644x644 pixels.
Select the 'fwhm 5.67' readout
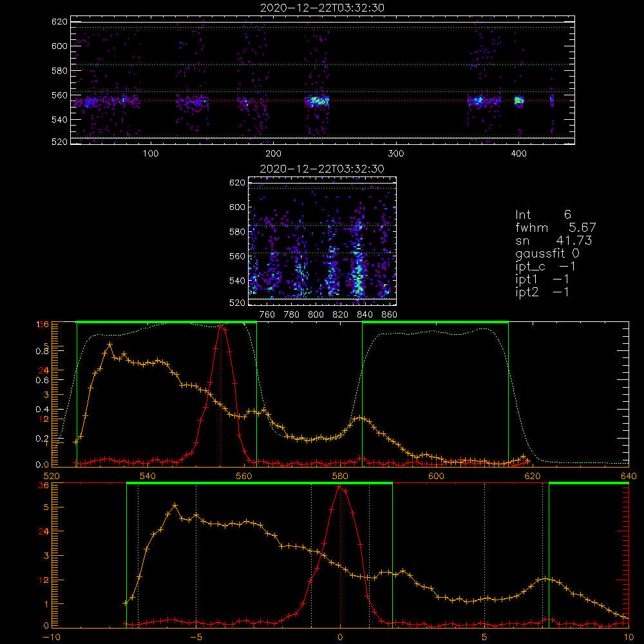555,227
